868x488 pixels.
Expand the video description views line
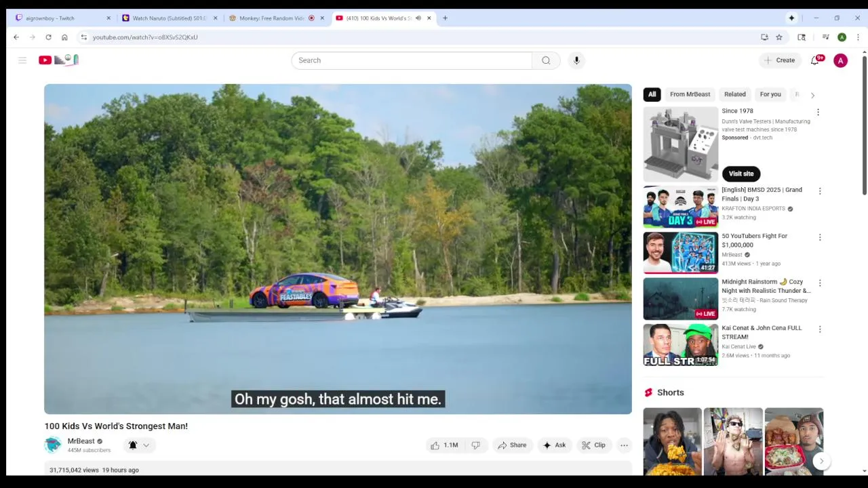tap(94, 470)
